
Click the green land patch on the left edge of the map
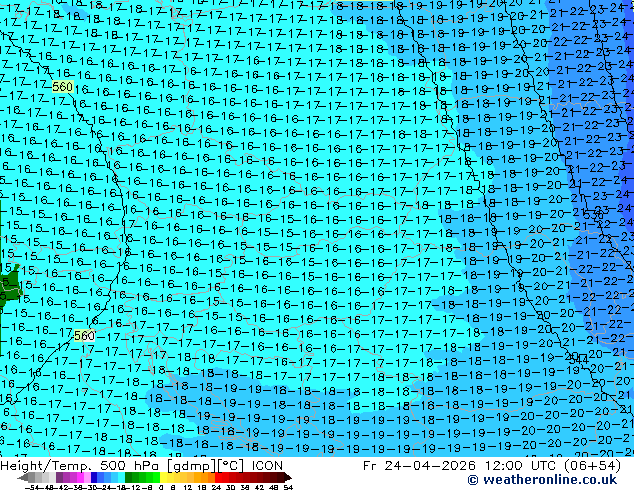(9, 285)
